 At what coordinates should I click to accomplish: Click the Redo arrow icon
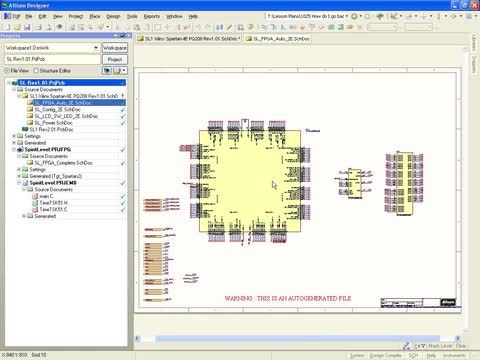pos(208,27)
